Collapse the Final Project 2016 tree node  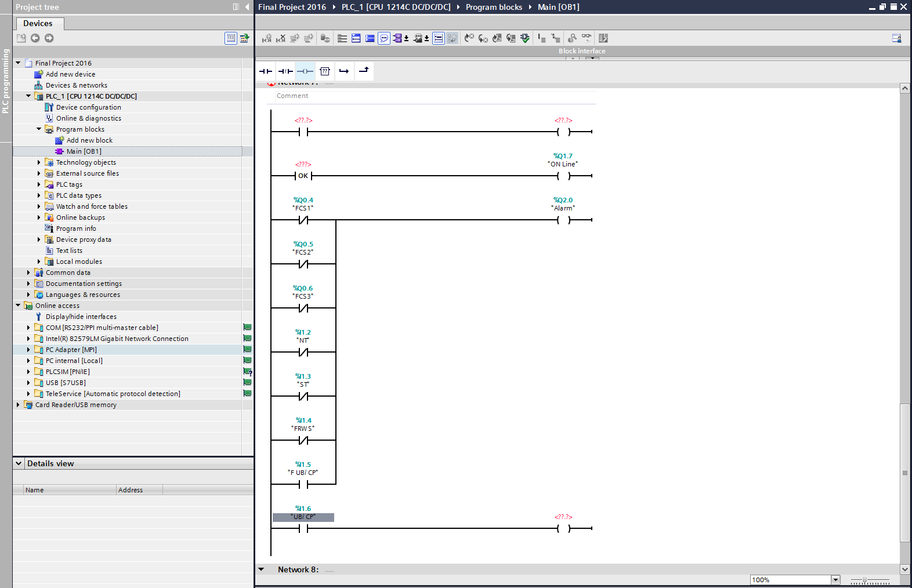[18, 63]
